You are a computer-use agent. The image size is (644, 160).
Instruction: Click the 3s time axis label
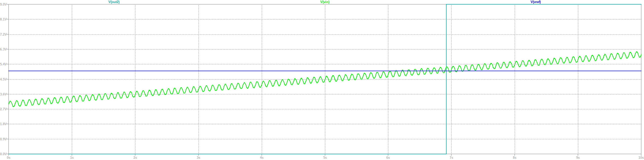pyautogui.click(x=198, y=158)
